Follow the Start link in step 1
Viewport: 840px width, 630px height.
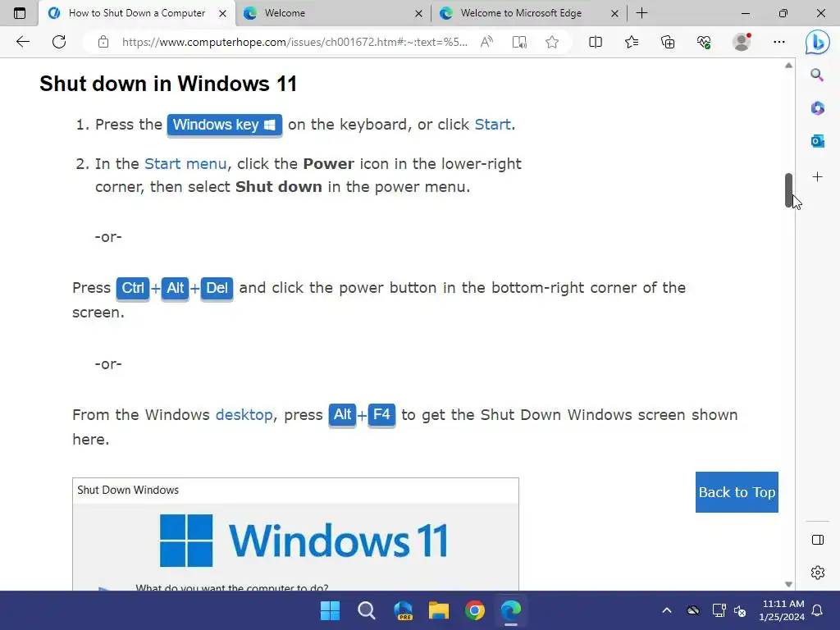point(492,125)
